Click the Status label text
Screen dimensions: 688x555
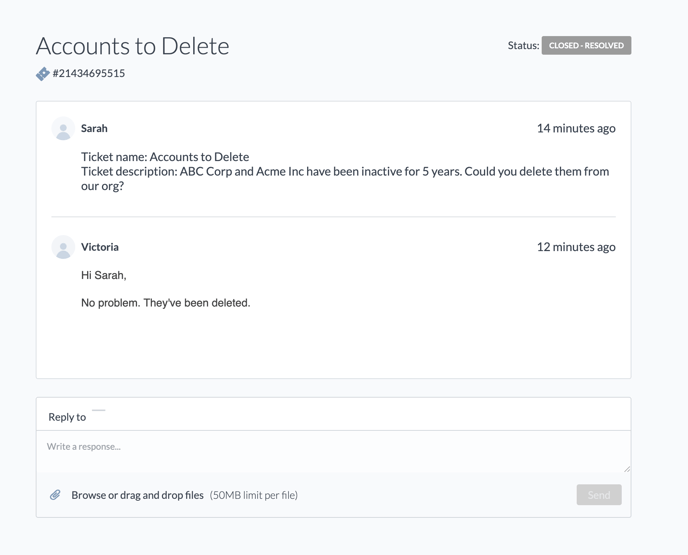[523, 46]
